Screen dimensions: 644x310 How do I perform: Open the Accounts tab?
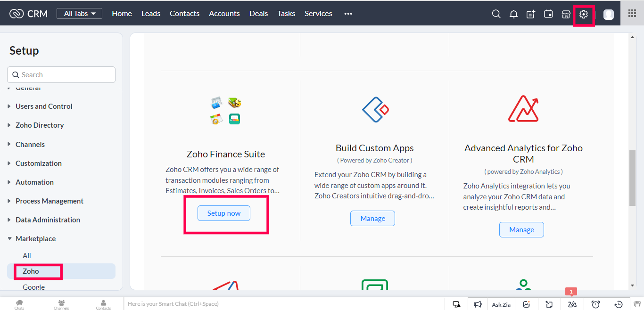point(224,14)
